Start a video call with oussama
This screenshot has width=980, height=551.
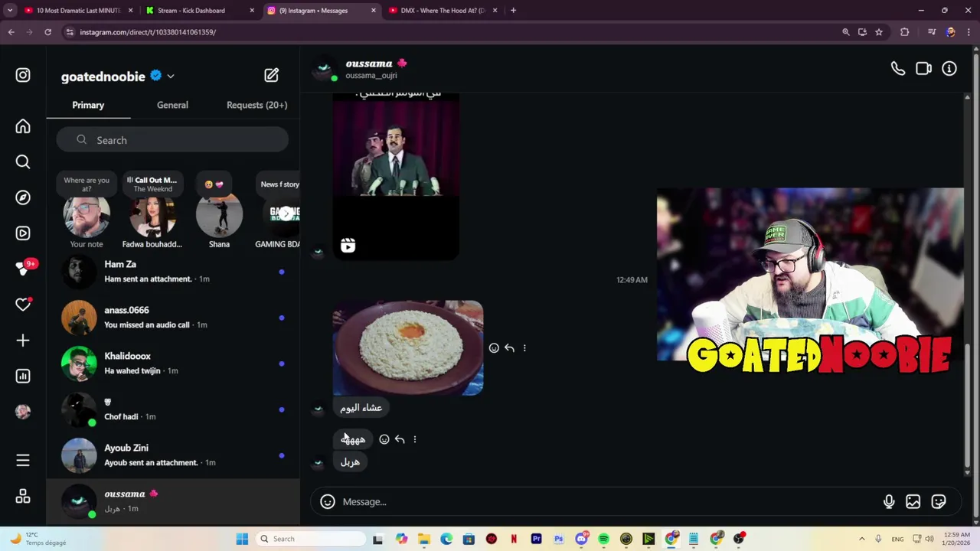923,69
